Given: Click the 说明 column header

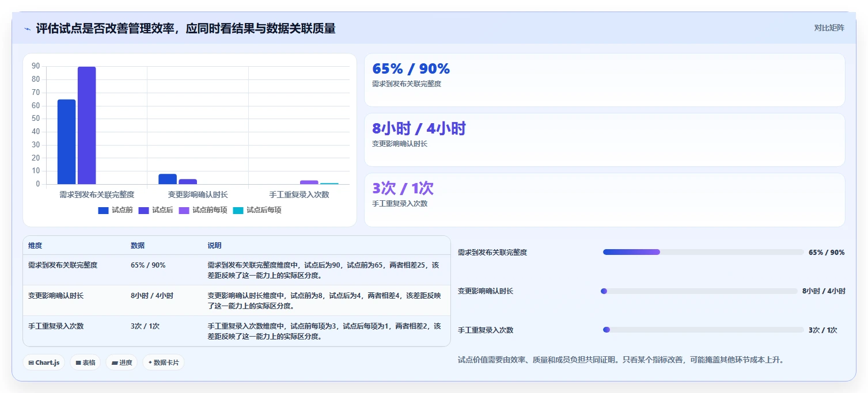Looking at the screenshot, I should [x=214, y=246].
